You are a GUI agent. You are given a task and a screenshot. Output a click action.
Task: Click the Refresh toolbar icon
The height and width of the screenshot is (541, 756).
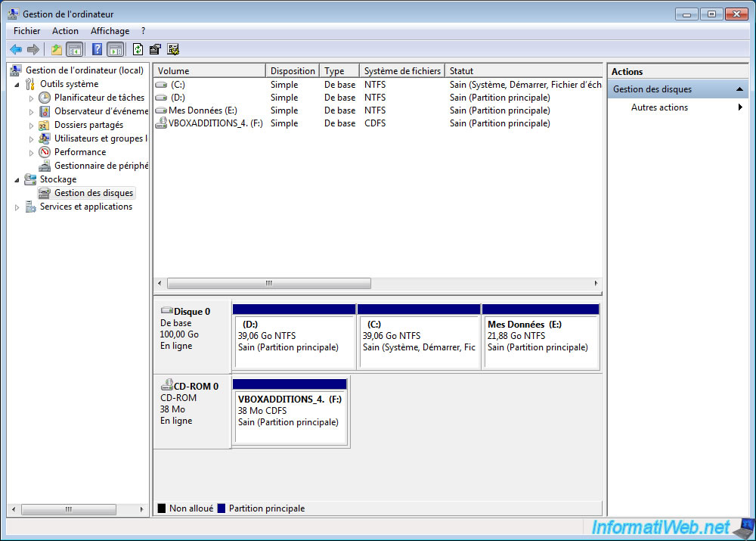pos(138,49)
